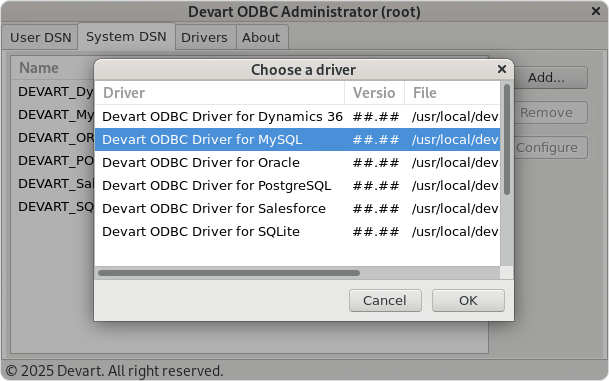Sort by the Driver column header
This screenshot has width=609, height=381.
220,93
